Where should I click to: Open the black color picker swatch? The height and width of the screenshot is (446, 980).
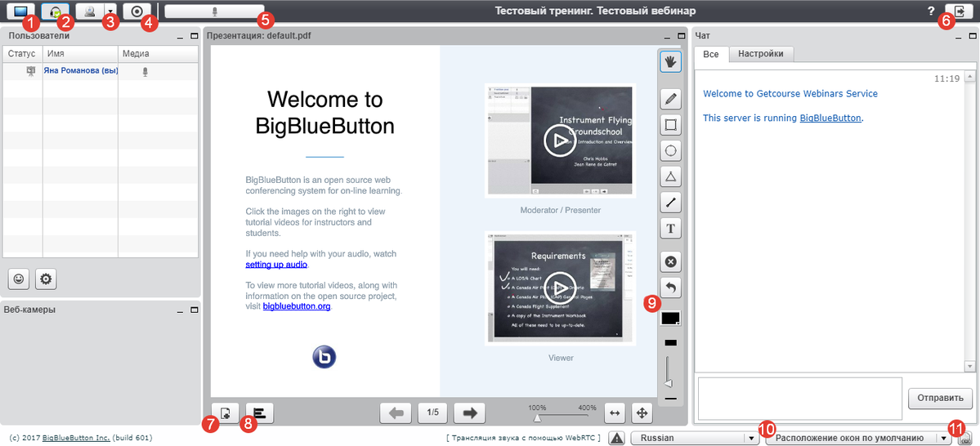coord(670,318)
